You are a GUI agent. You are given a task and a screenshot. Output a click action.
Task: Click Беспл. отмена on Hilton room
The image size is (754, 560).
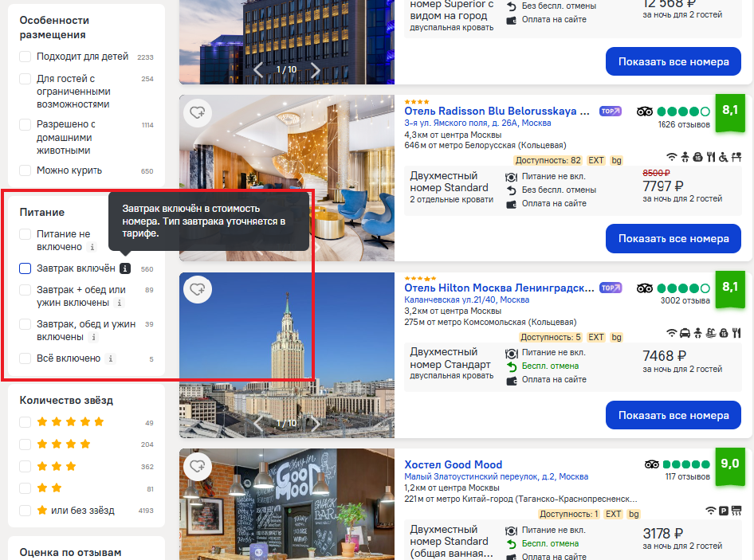pyautogui.click(x=550, y=366)
